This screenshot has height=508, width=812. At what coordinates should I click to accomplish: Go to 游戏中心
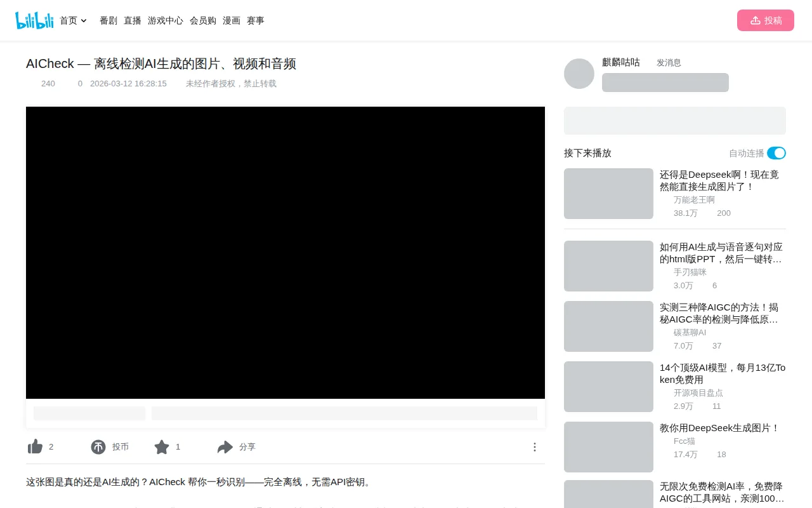click(x=166, y=20)
